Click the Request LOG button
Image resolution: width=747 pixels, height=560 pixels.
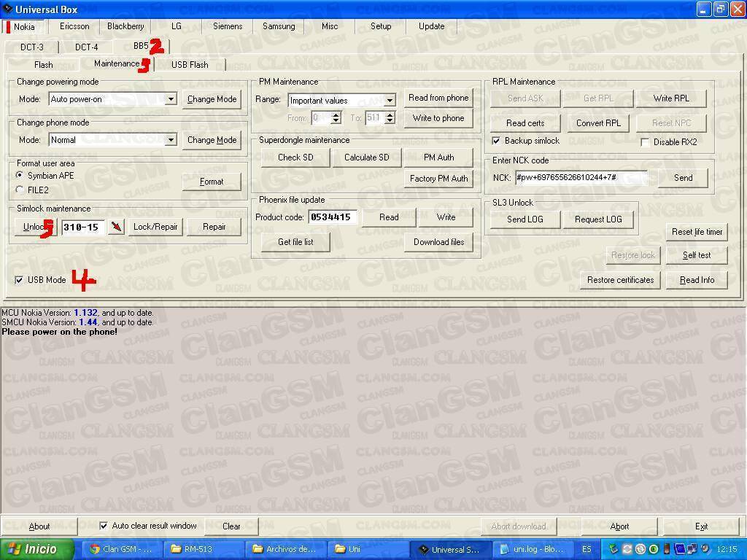pos(598,219)
